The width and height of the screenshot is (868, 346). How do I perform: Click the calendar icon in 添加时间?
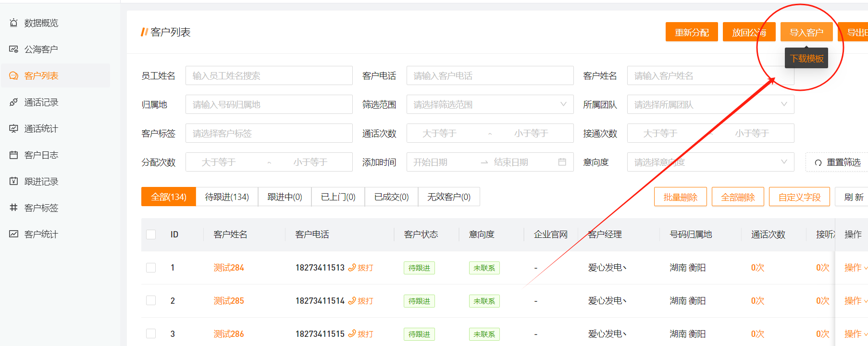pyautogui.click(x=562, y=162)
